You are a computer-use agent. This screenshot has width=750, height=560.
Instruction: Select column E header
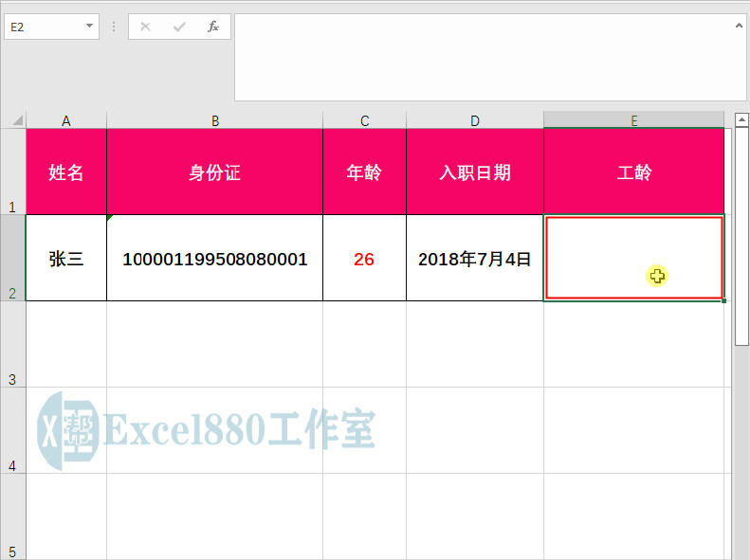(633, 120)
